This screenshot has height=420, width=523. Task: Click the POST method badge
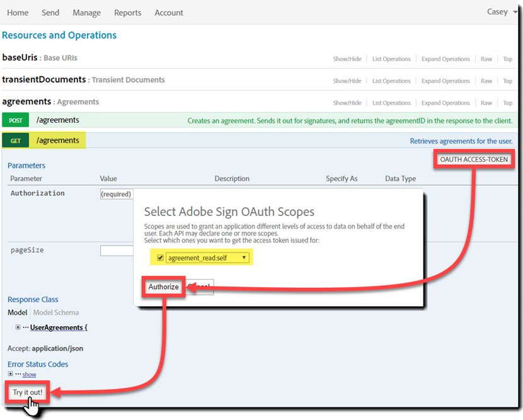(x=15, y=120)
